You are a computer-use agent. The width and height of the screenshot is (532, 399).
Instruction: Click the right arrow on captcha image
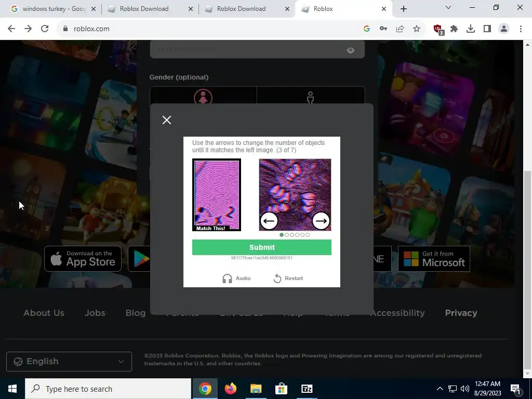(321, 221)
